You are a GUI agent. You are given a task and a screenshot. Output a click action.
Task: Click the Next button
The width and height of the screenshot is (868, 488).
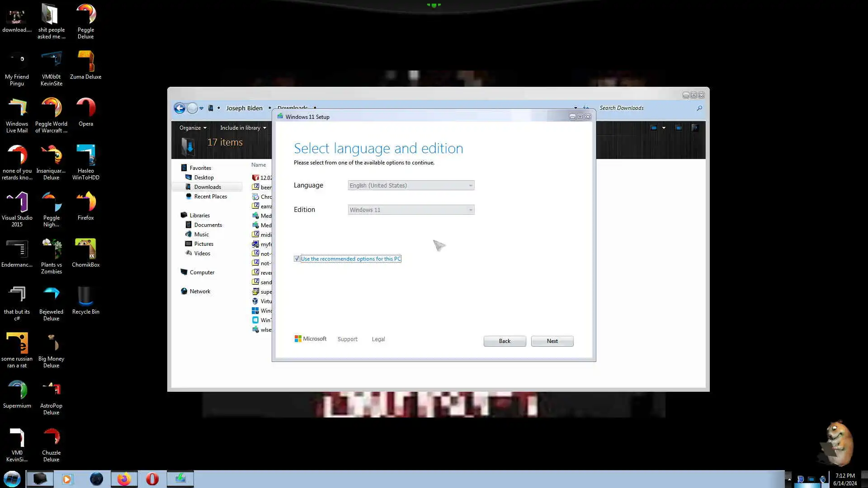[552, 341]
